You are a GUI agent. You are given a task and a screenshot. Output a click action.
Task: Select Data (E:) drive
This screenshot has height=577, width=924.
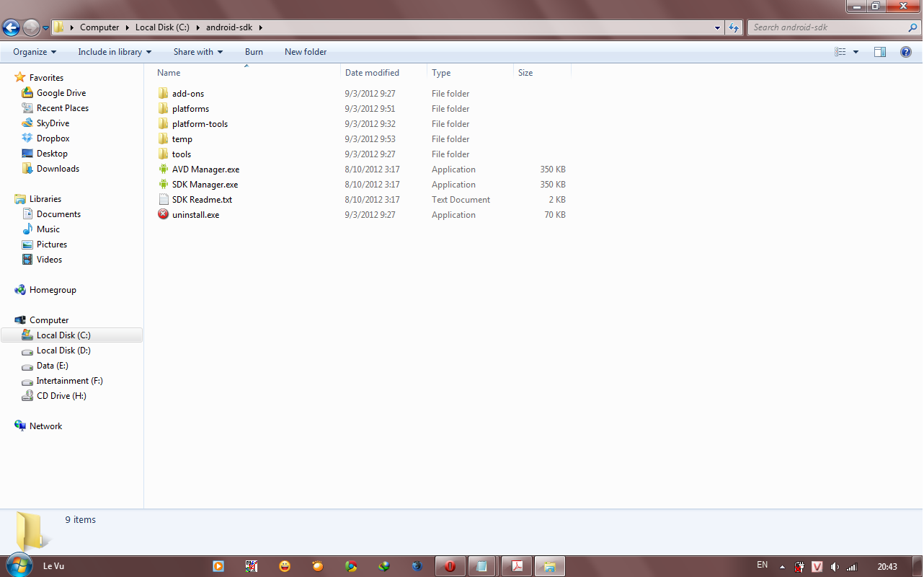(53, 366)
